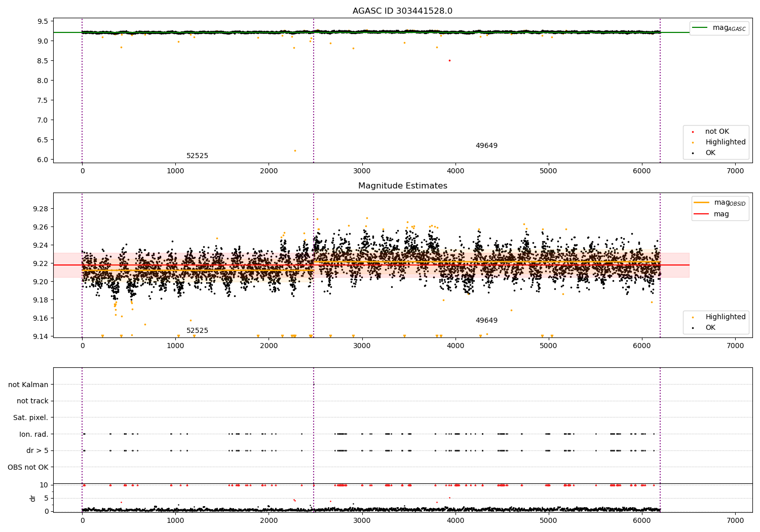Click the '9.22' y-axis tick label

tap(41, 263)
